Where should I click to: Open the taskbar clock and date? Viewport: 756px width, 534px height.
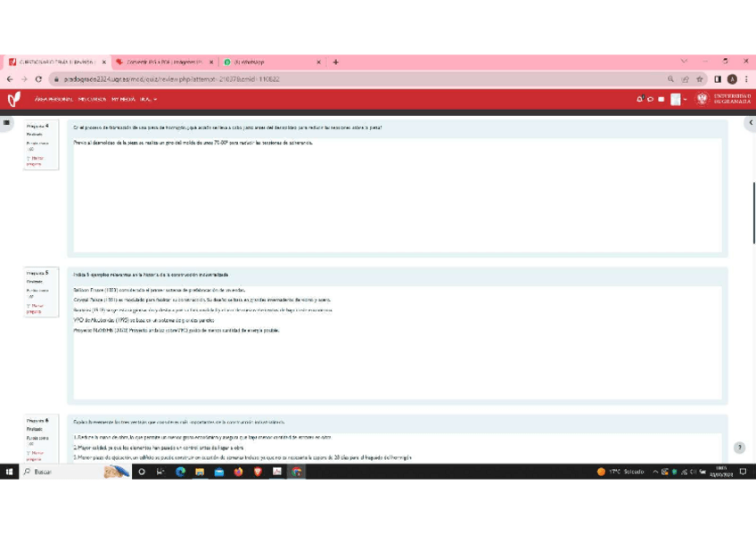(721, 472)
